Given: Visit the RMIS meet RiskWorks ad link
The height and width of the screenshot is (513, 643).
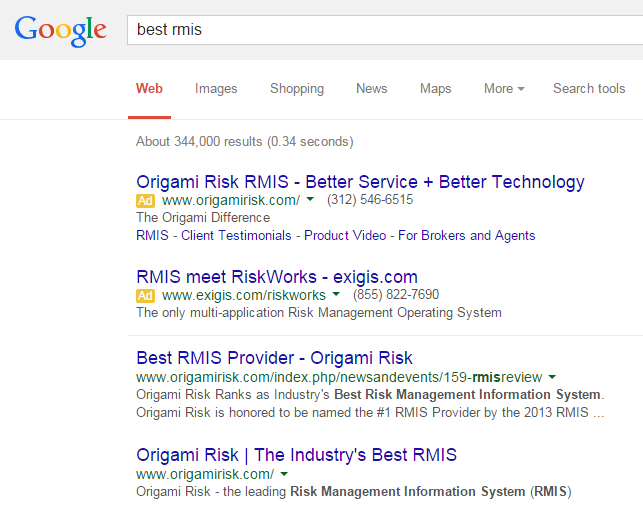Looking at the screenshot, I should (276, 277).
